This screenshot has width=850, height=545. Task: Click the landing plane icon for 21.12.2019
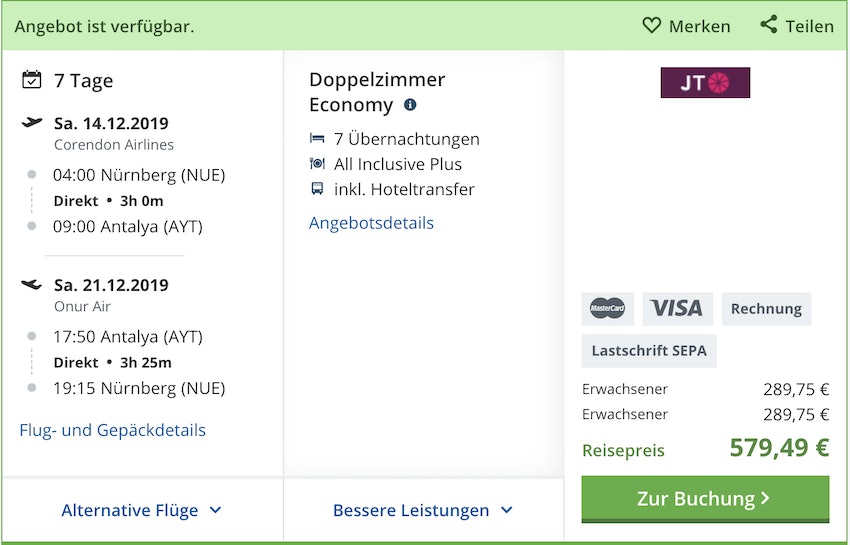(x=32, y=285)
